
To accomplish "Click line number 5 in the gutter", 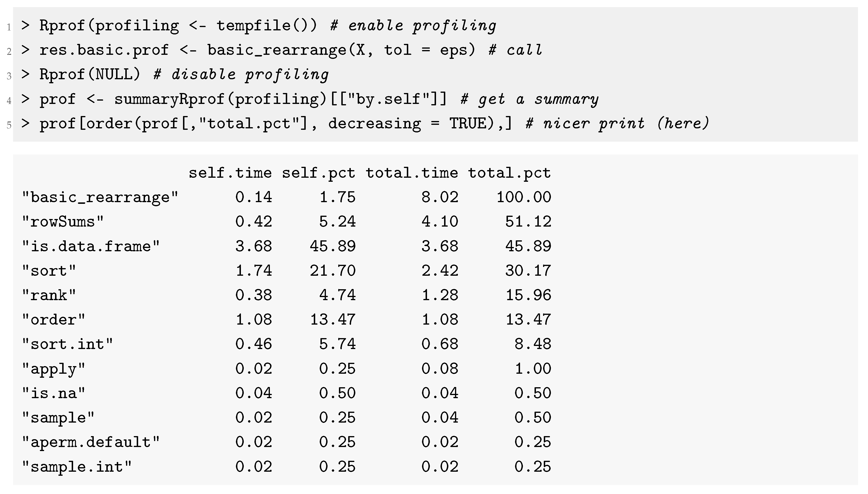I will pyautogui.click(x=9, y=125).
